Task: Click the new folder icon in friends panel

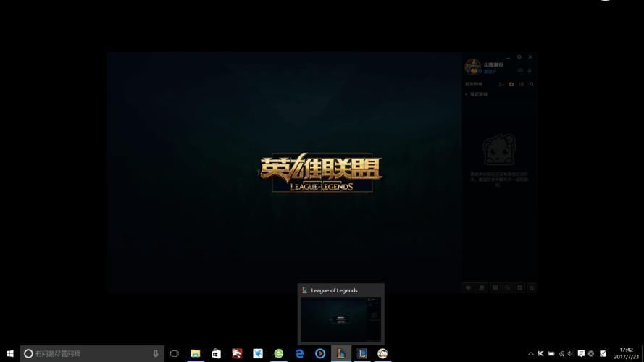Action: pyautogui.click(x=511, y=84)
